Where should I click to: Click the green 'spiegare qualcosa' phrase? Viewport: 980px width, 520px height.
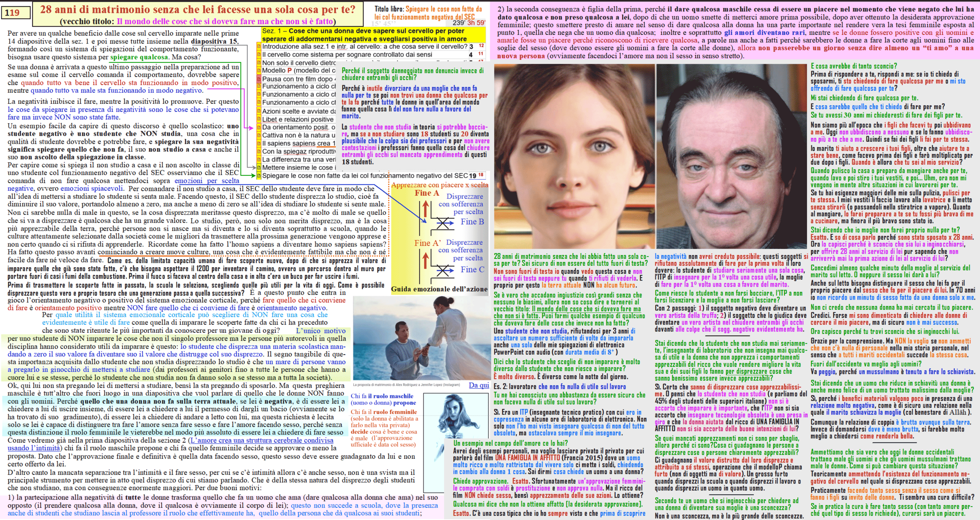point(139,57)
